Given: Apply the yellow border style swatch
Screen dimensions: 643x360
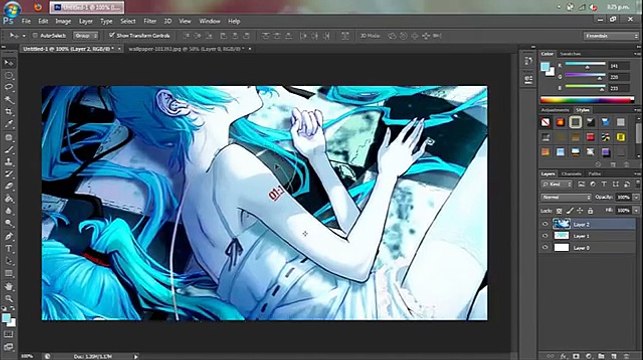Looking at the screenshot, I should pos(621,137).
